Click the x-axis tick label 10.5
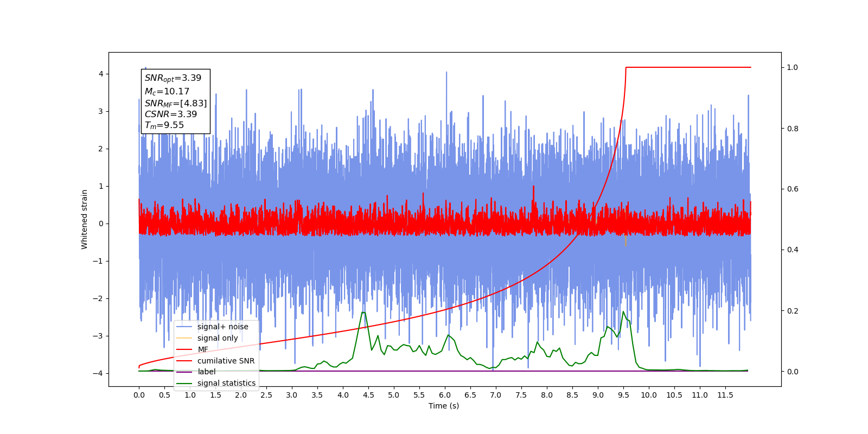 [x=674, y=395]
